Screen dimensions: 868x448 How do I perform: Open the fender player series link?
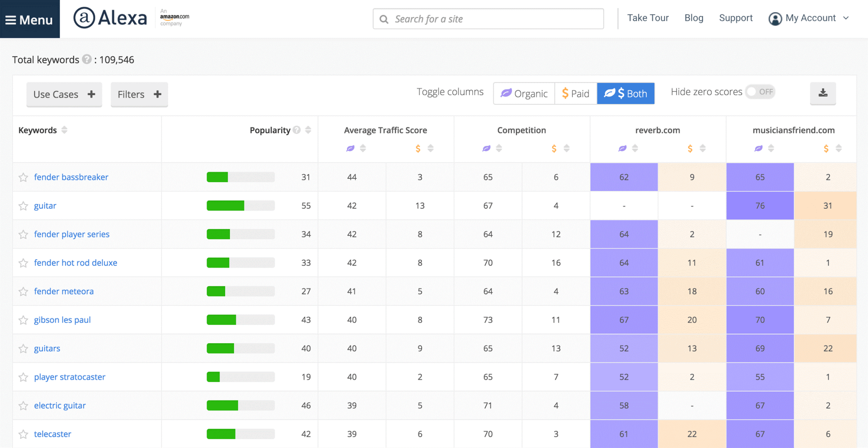coord(72,234)
